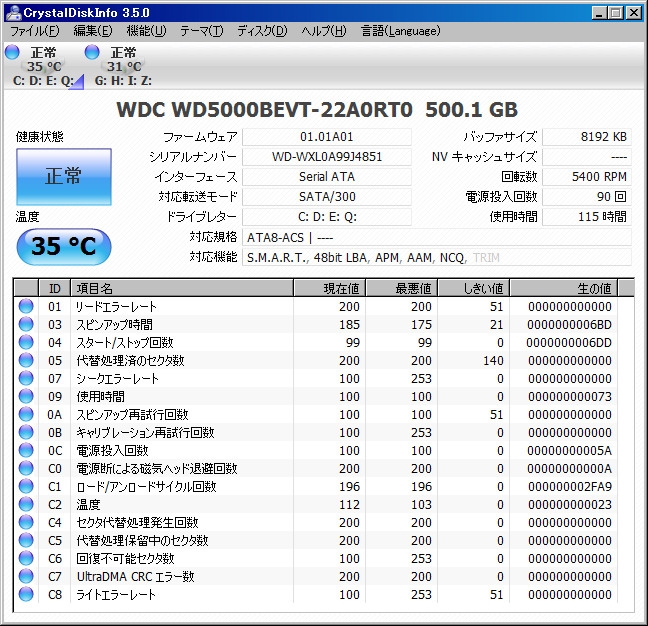Image resolution: width=648 pixels, height=626 pixels.
Task: Open the 編集(E) menu
Action: coord(93,31)
